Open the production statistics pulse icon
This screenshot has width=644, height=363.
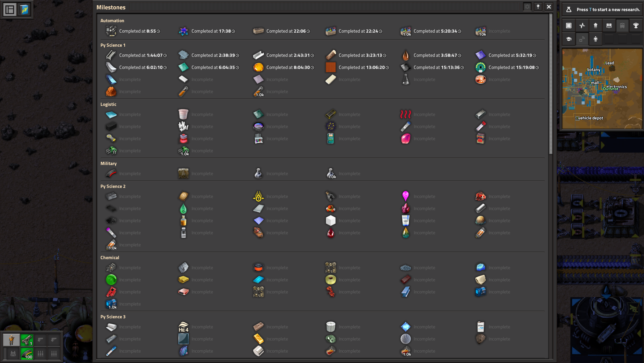[582, 26]
